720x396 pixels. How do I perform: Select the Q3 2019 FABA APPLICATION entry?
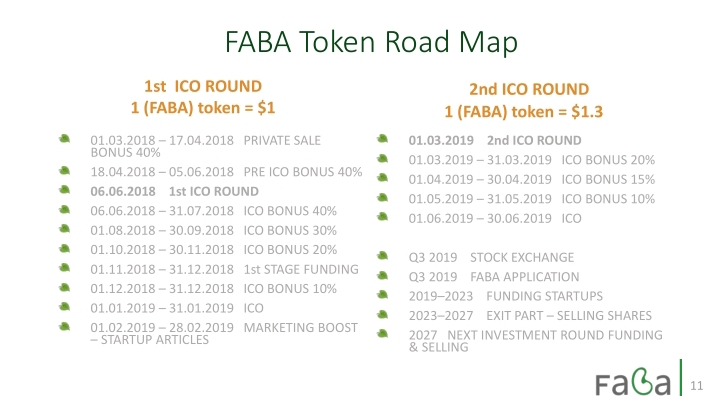pyautogui.click(x=494, y=277)
